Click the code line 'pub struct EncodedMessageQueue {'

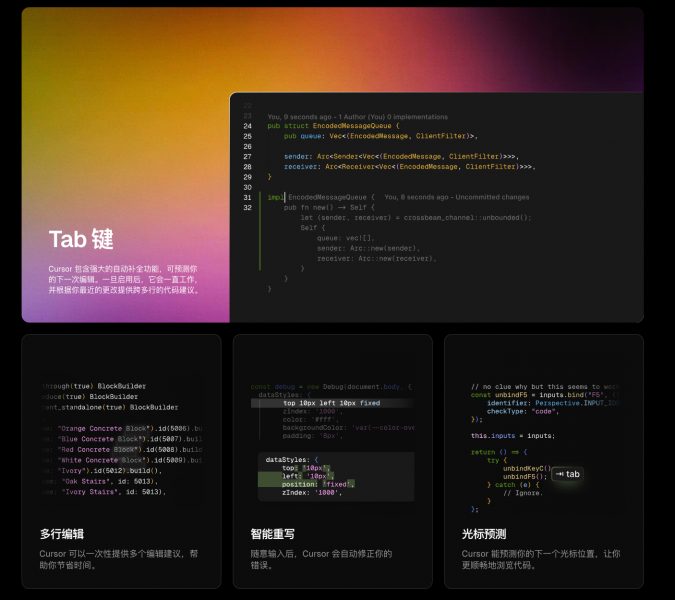[x=333, y=126]
